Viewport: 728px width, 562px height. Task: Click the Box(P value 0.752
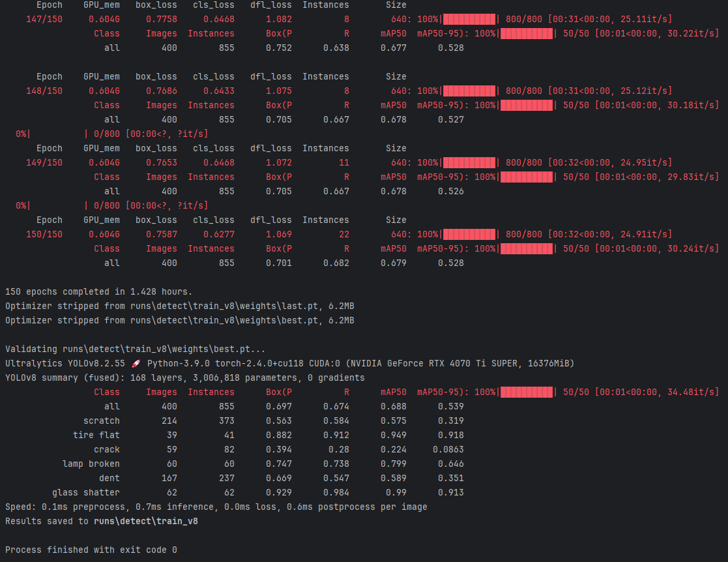tap(278, 48)
